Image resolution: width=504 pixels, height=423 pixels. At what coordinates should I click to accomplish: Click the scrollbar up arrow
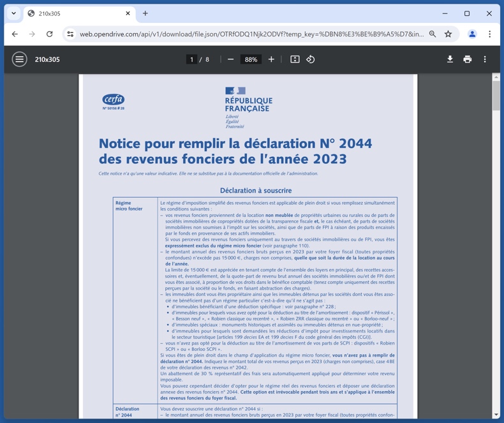pos(496,77)
